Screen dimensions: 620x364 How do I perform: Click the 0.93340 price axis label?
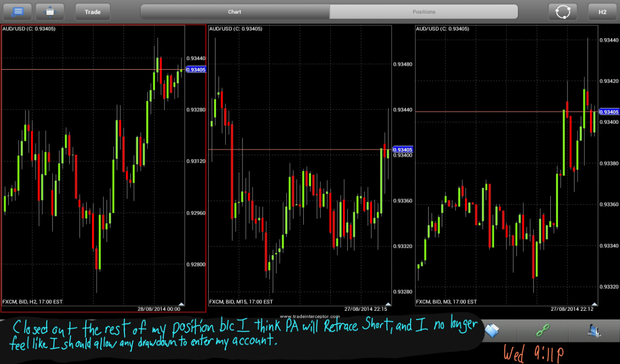(609, 245)
